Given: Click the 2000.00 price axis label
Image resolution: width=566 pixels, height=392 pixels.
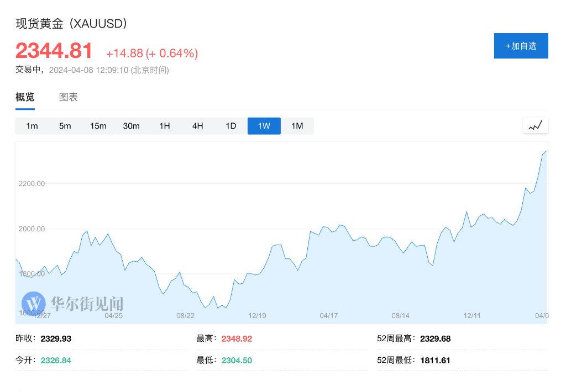Looking at the screenshot, I should pyautogui.click(x=30, y=229).
